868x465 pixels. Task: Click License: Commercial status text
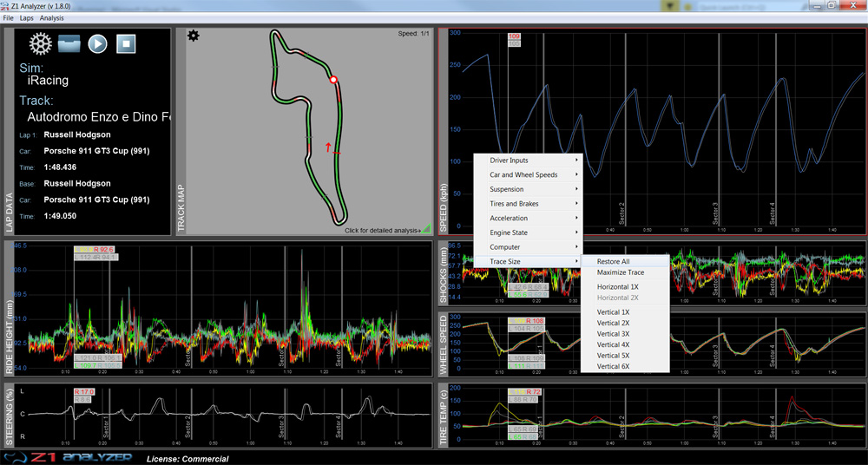(x=187, y=458)
